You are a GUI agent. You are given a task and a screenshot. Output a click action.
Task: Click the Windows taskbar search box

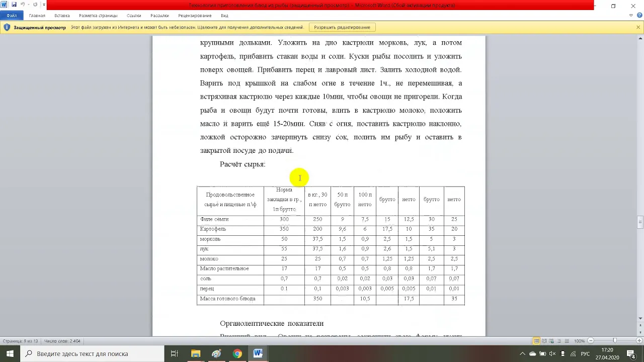[x=92, y=353]
